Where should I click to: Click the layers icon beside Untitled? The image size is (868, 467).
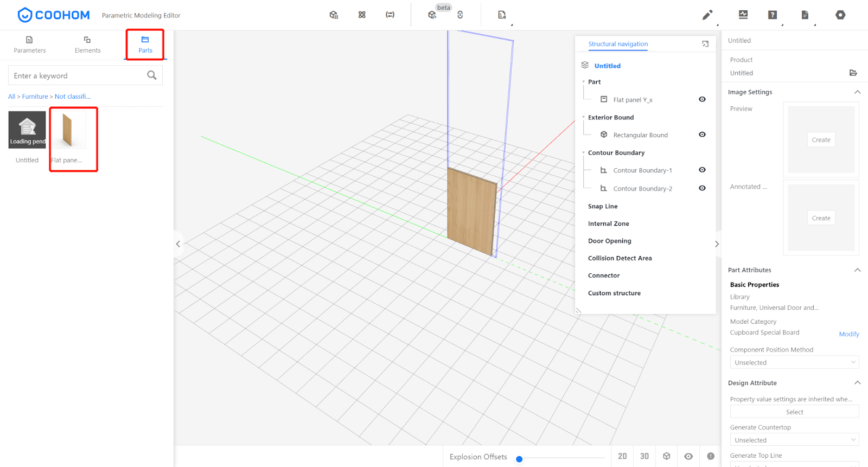coord(585,65)
